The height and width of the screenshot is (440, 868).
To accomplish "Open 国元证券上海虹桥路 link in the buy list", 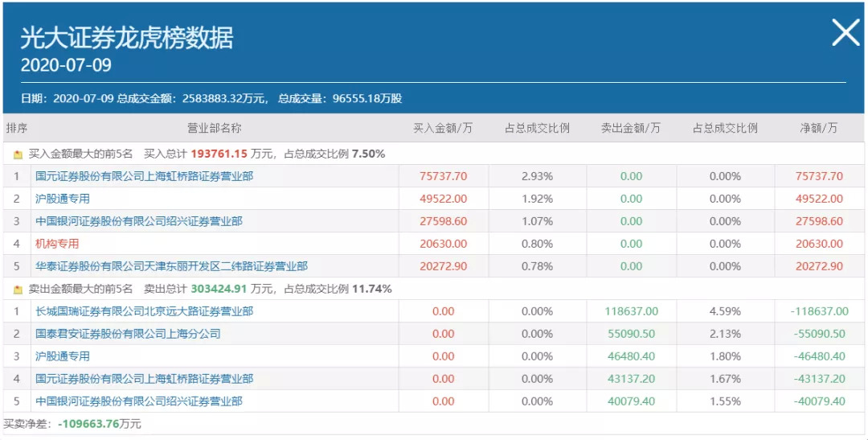I will pyautogui.click(x=144, y=176).
